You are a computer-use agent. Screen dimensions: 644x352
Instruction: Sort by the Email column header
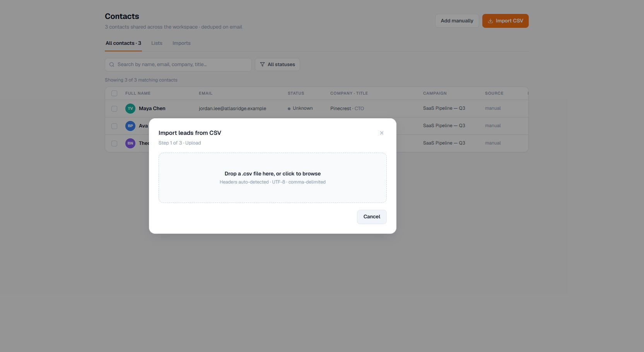[205, 93]
